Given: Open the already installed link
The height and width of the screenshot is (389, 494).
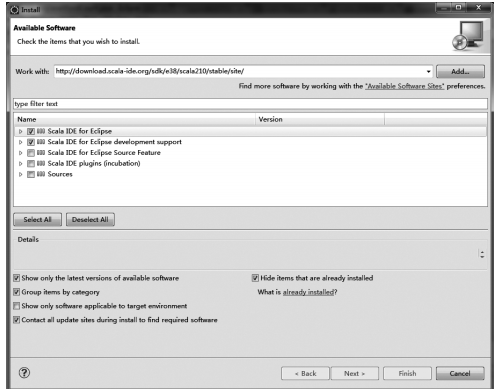Looking at the screenshot, I should (308, 292).
